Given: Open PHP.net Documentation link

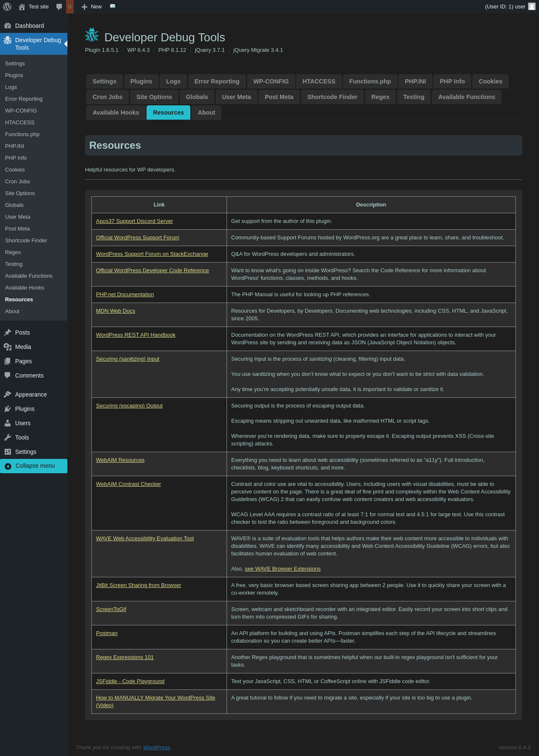Looking at the screenshot, I should click(125, 295).
